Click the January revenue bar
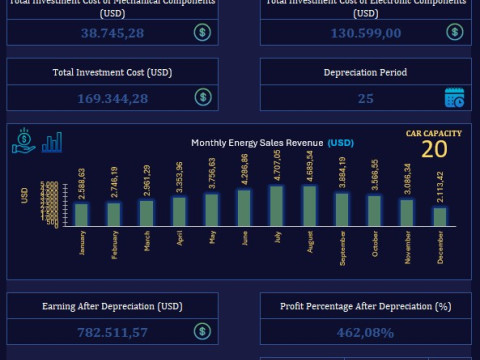Screen dimensions: 480x360 tap(81, 215)
